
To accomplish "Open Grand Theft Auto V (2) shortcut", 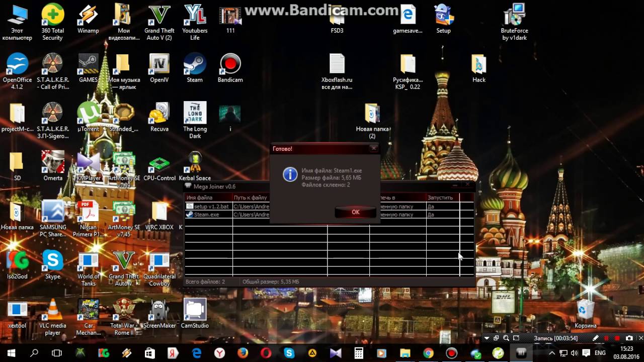I will (159, 23).
